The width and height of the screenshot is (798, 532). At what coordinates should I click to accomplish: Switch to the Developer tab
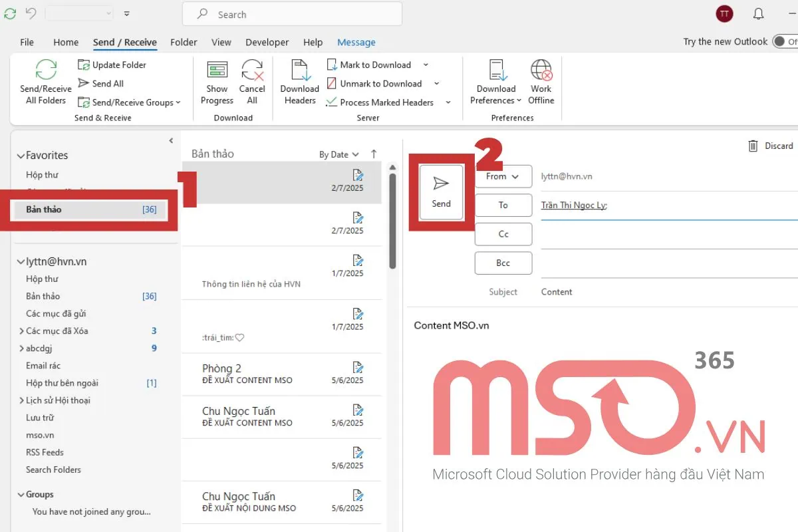pos(267,42)
